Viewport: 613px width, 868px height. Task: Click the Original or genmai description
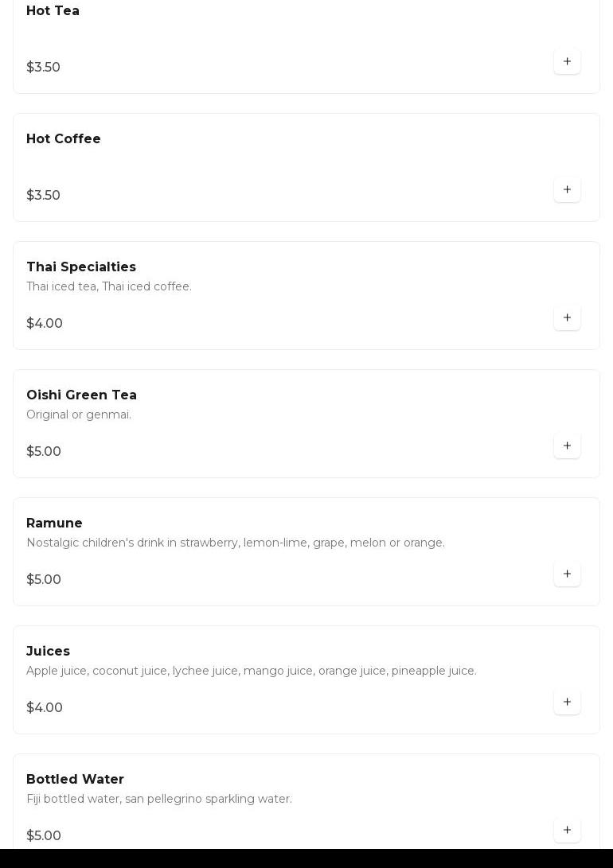pyautogui.click(x=79, y=415)
